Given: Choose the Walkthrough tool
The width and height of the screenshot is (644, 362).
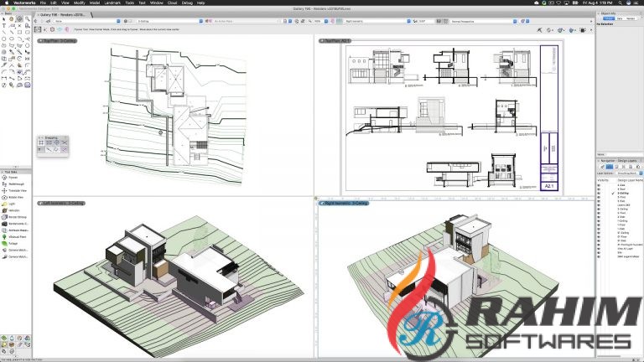Looking at the screenshot, I should pos(15,184).
